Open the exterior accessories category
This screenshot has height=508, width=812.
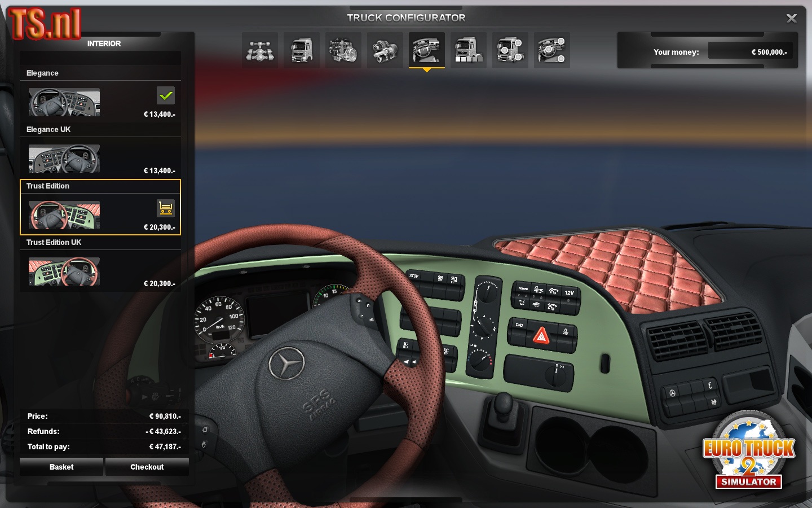[x=510, y=50]
